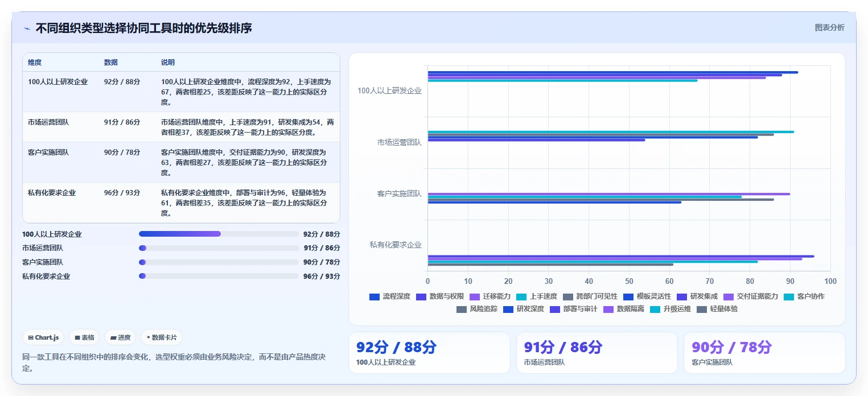Click the 数据 column header
868x396 pixels.
pos(111,62)
